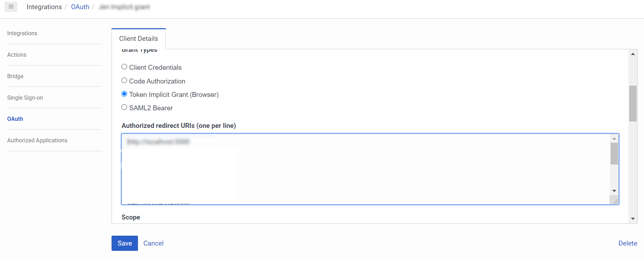Open the Client Details tab
The image size is (644, 260).
click(138, 39)
